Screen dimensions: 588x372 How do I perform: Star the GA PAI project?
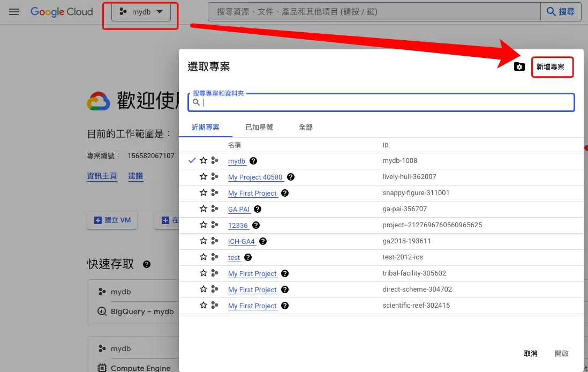[x=203, y=209]
